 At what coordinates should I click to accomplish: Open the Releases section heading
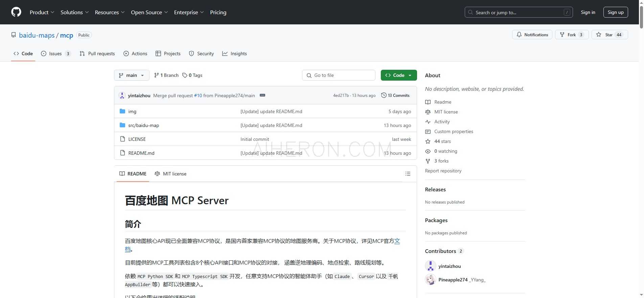coord(435,189)
